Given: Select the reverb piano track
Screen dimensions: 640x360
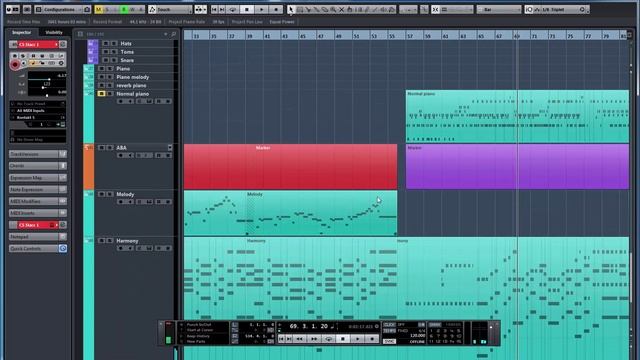Looking at the screenshot, I should 131,86.
